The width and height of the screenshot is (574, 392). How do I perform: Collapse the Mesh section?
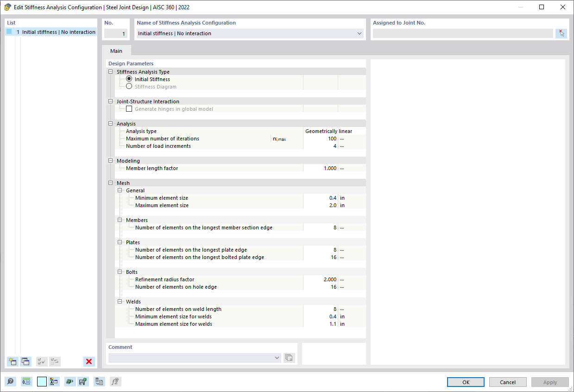[x=110, y=183]
